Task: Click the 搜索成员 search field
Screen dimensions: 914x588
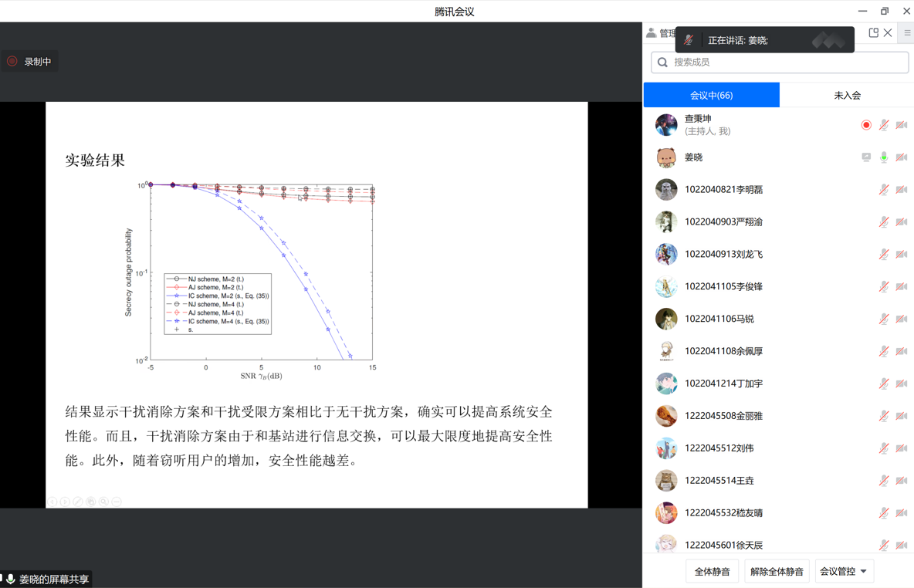Action: [x=780, y=63]
